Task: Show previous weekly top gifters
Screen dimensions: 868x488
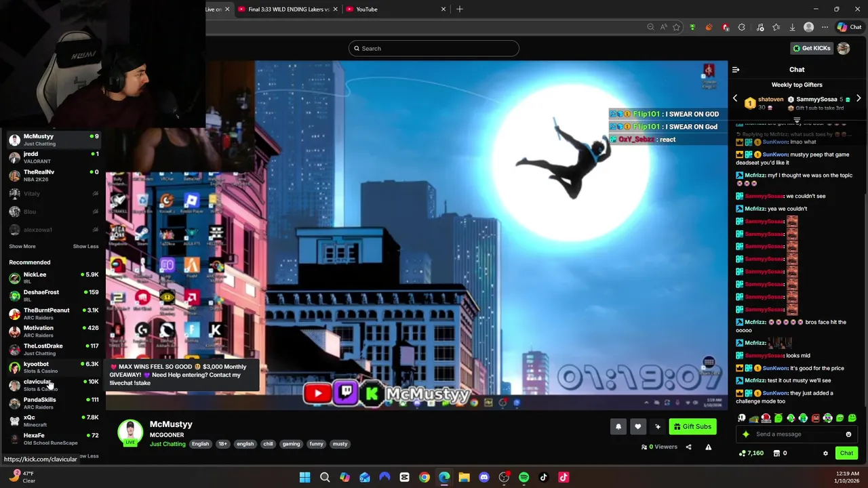Action: click(x=734, y=99)
